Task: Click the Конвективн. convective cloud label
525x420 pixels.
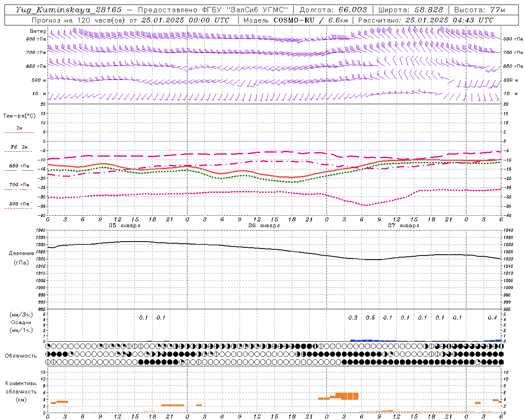Action: (21, 383)
